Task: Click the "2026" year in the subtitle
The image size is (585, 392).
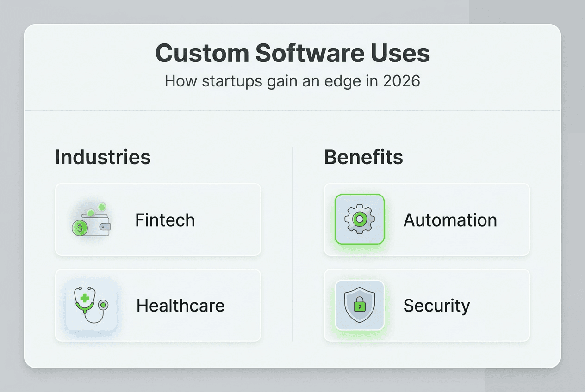Action: [x=401, y=81]
